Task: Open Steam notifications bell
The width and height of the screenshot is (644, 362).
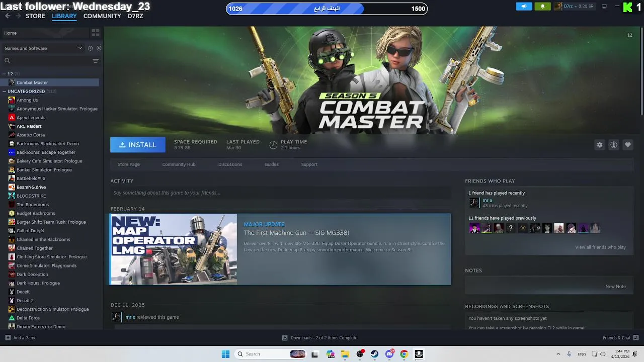Action: pyautogui.click(x=542, y=7)
